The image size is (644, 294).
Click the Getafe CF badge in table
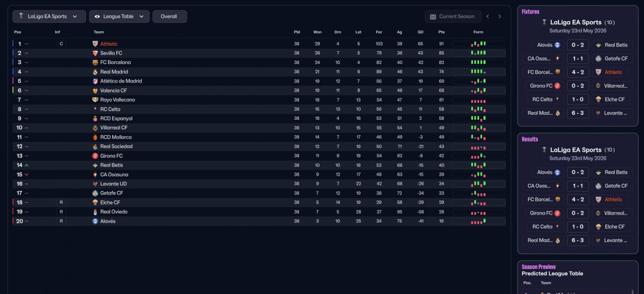click(x=95, y=193)
